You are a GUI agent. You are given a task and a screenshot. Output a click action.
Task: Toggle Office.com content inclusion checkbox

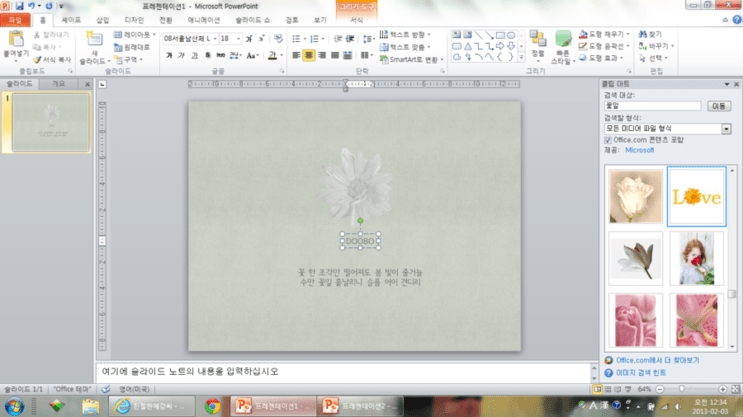click(x=608, y=140)
